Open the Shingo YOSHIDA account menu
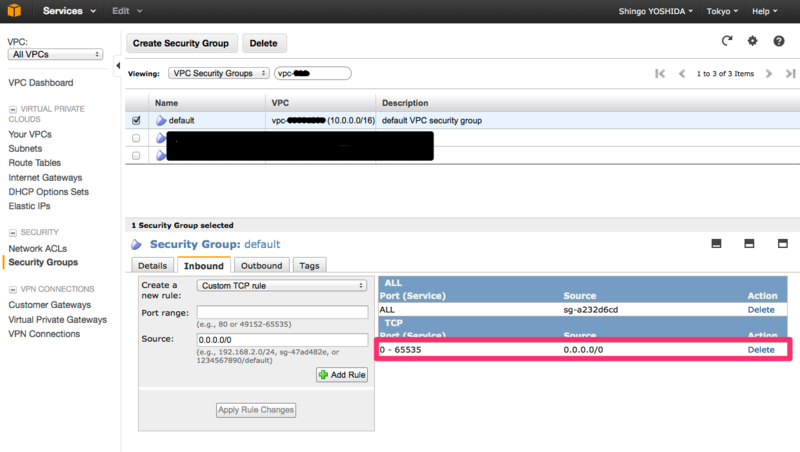Image resolution: width=800 pixels, height=452 pixels. coord(656,11)
